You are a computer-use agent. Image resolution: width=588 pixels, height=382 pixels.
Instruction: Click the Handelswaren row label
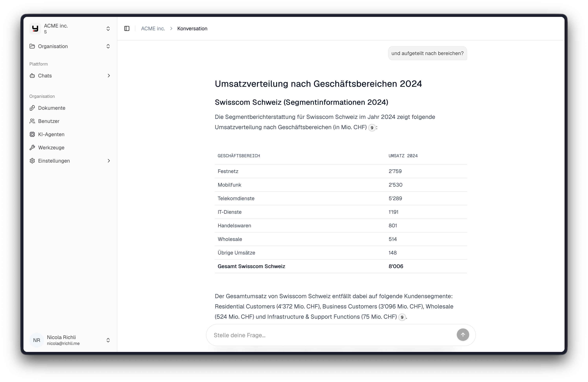pos(234,226)
